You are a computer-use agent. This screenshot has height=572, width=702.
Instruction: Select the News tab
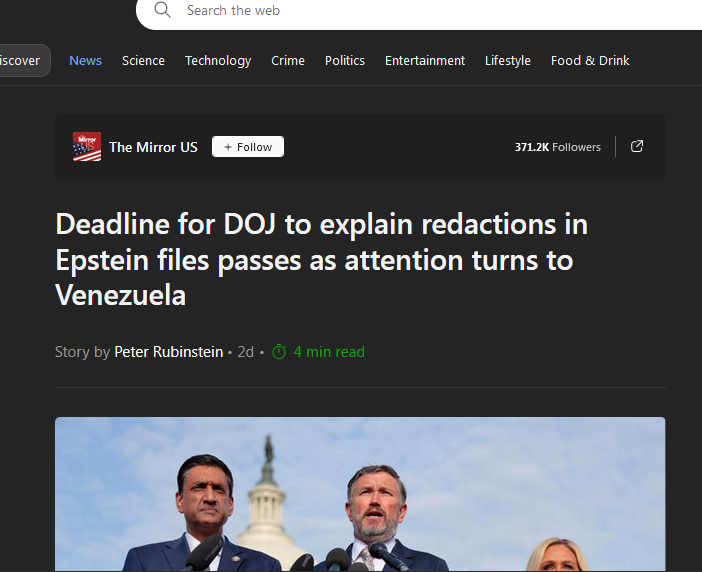(86, 60)
